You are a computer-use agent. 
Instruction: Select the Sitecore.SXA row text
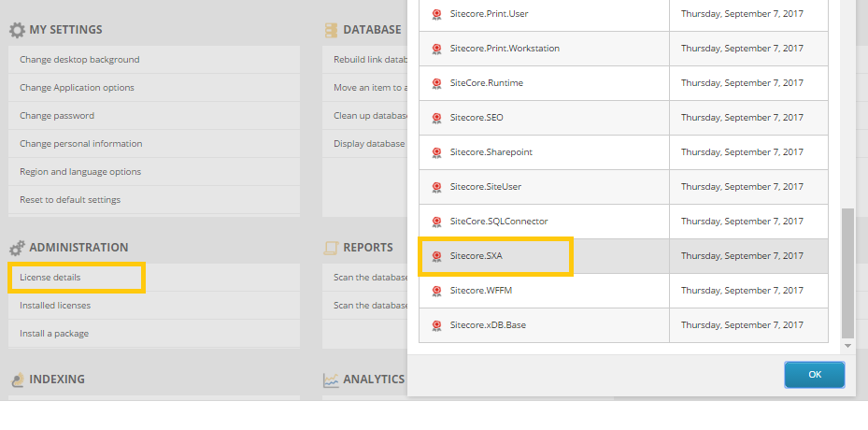477,256
